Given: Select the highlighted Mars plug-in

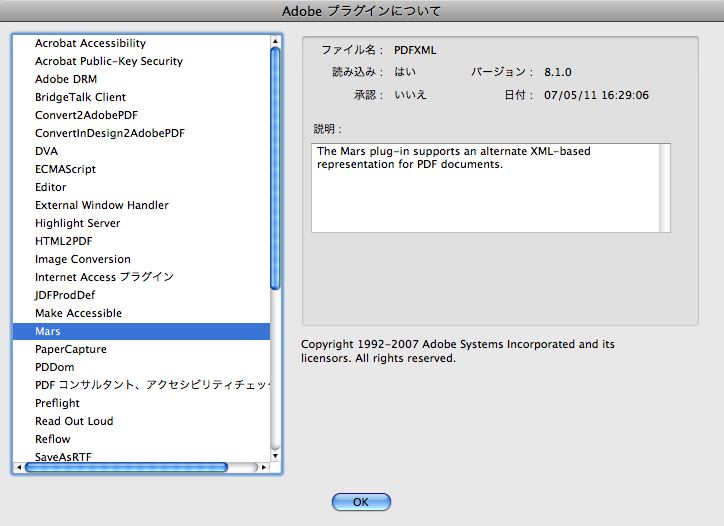Looking at the screenshot, I should [x=48, y=331].
